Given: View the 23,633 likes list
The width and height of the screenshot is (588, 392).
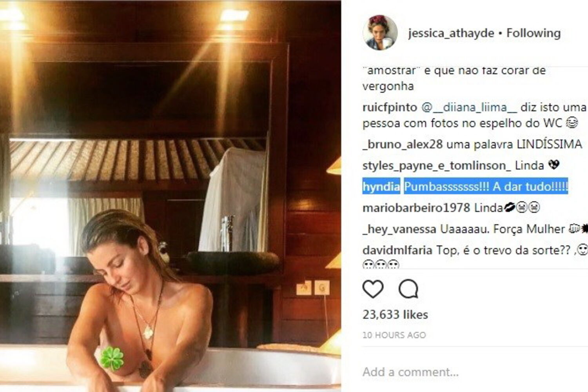Looking at the screenshot, I should [395, 314].
